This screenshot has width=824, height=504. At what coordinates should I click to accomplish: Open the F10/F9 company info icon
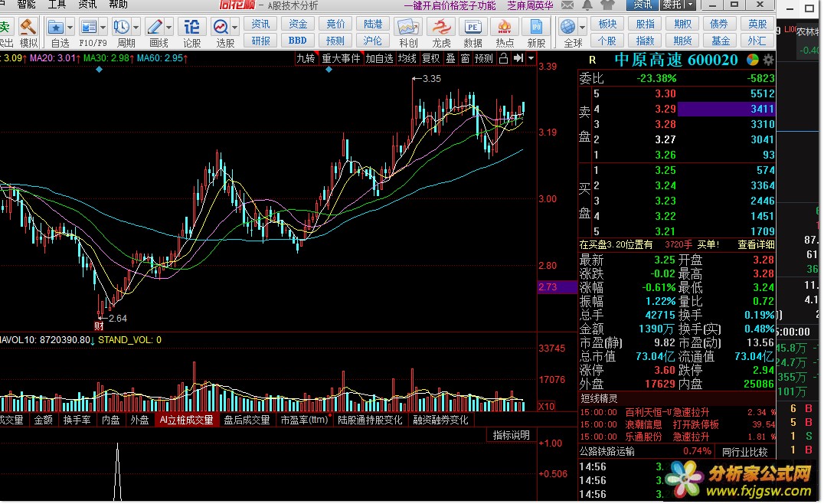coord(88,27)
